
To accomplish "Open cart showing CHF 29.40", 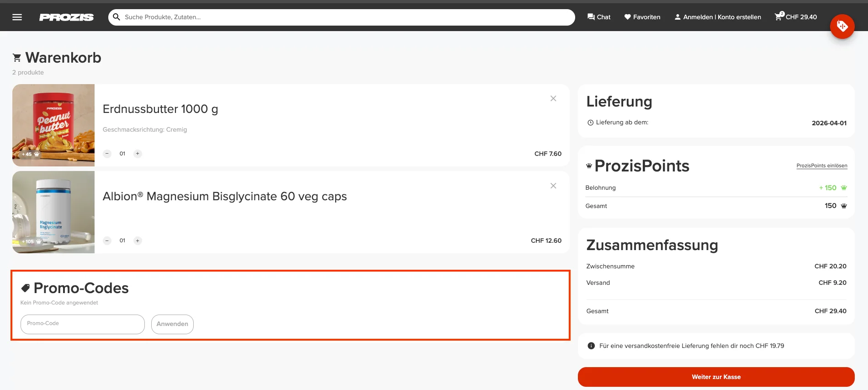I will click(x=796, y=17).
